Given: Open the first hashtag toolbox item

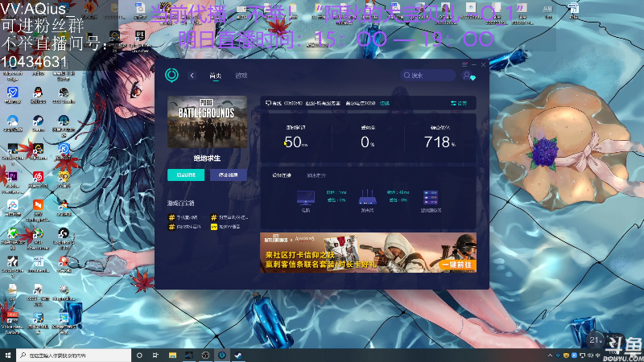Looking at the screenshot, I should [x=183, y=217].
